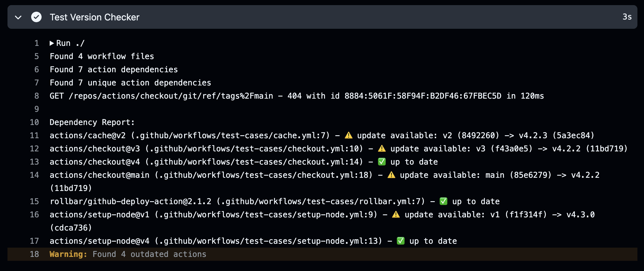Click the actions/setup-node@v4 dependency text
644x271 pixels.
tap(100, 241)
